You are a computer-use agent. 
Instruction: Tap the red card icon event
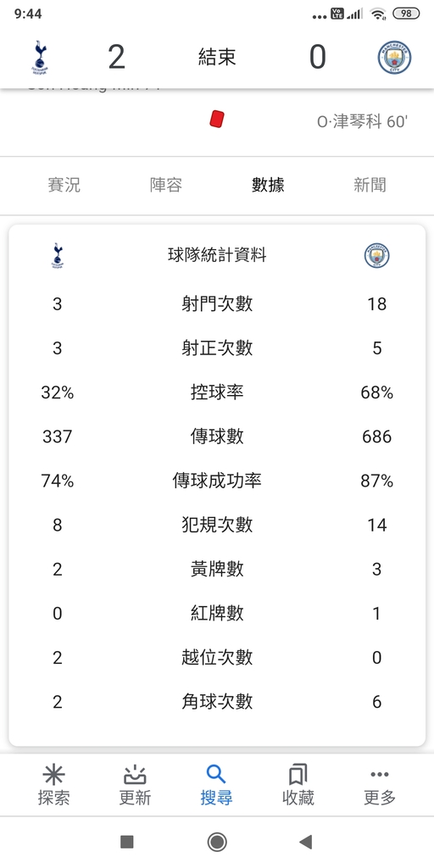(217, 120)
